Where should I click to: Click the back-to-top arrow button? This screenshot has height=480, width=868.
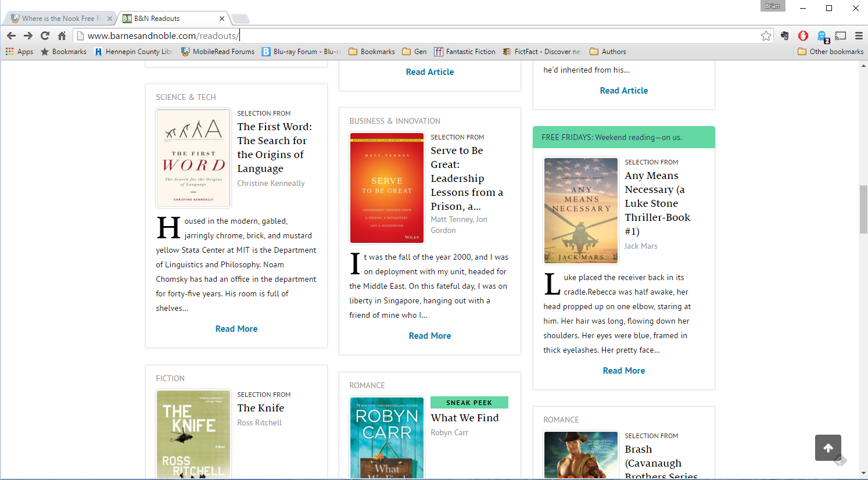click(828, 447)
